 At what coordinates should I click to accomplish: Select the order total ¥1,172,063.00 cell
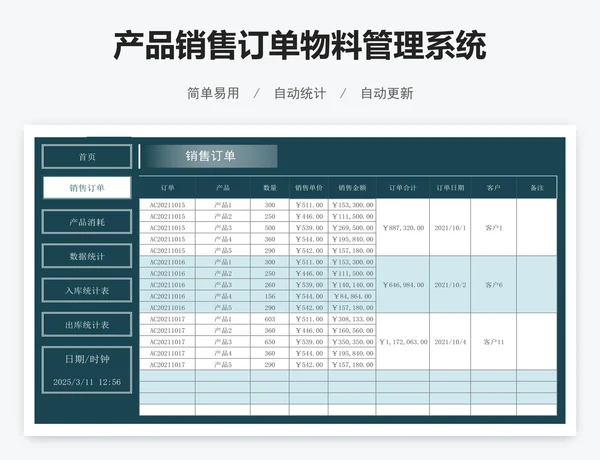tap(403, 342)
